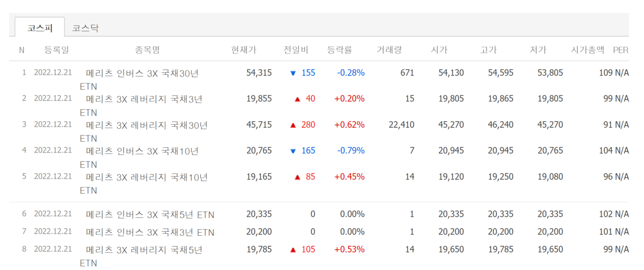Click the high price 19,865
This screenshot has height=270, width=644.
point(501,99)
